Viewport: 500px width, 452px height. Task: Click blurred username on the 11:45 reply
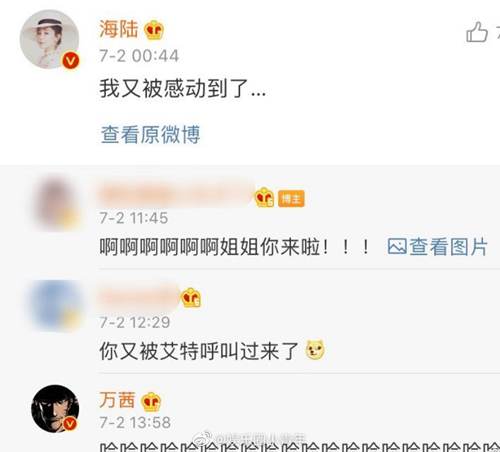(175, 194)
